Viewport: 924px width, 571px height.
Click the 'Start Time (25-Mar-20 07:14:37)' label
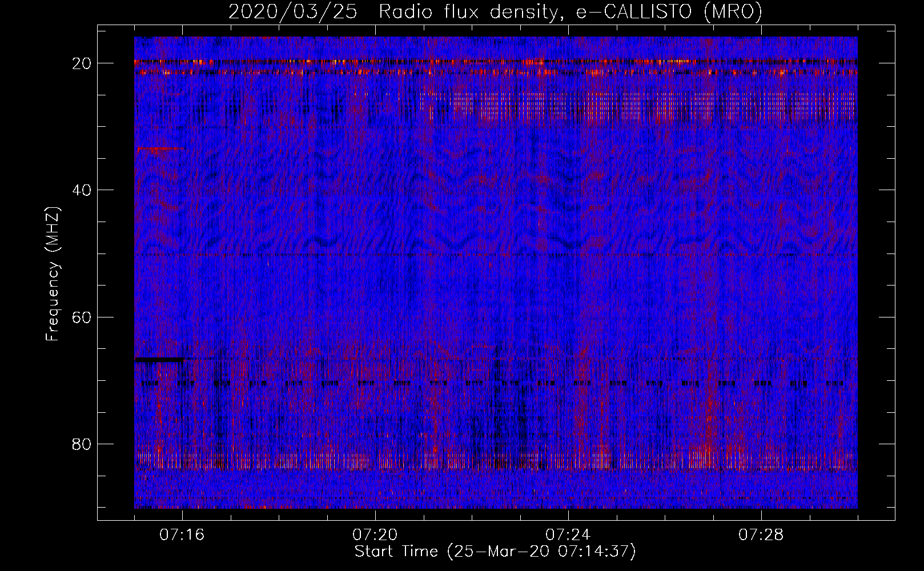495,552
